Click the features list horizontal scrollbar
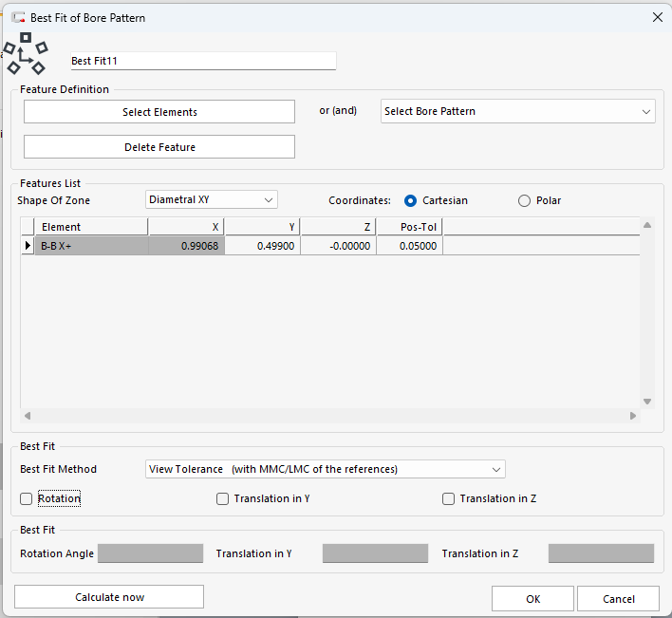The image size is (672, 618). (x=329, y=416)
